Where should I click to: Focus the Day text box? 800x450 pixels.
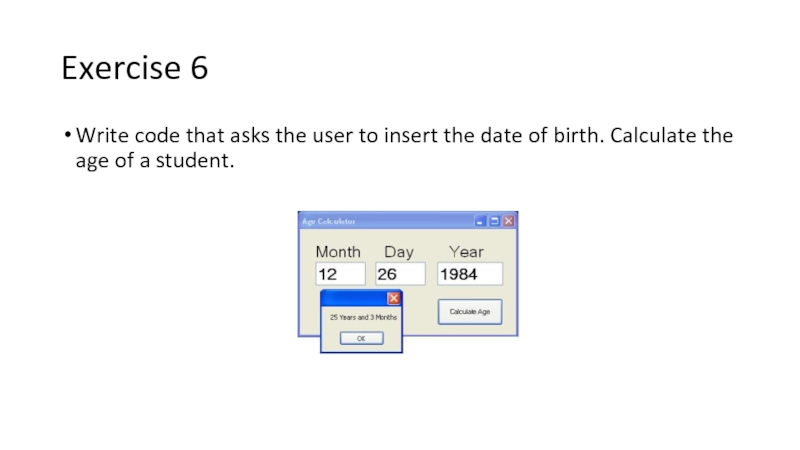[400, 274]
